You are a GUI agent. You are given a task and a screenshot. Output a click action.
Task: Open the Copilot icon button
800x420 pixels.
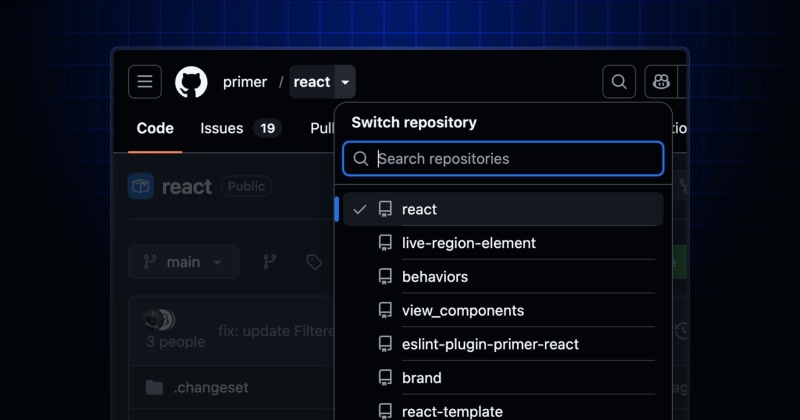[661, 82]
